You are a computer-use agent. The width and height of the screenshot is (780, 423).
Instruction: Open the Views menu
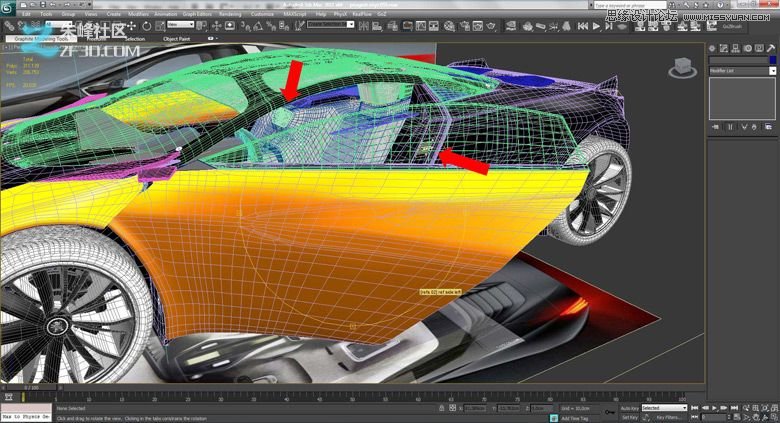[x=91, y=14]
